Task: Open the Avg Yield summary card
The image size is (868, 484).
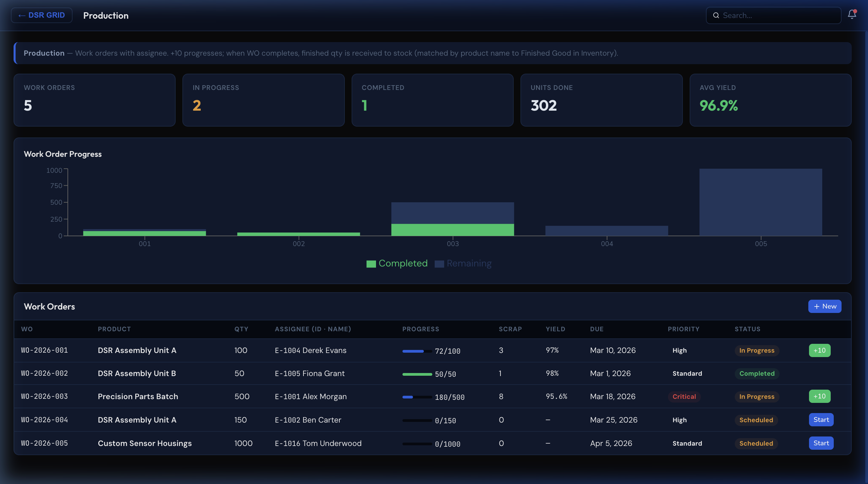Action: click(770, 100)
